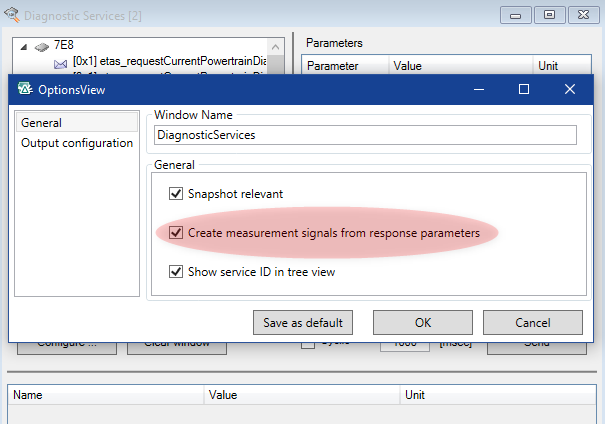
Task: Select General in the options list
Action: pos(42,123)
